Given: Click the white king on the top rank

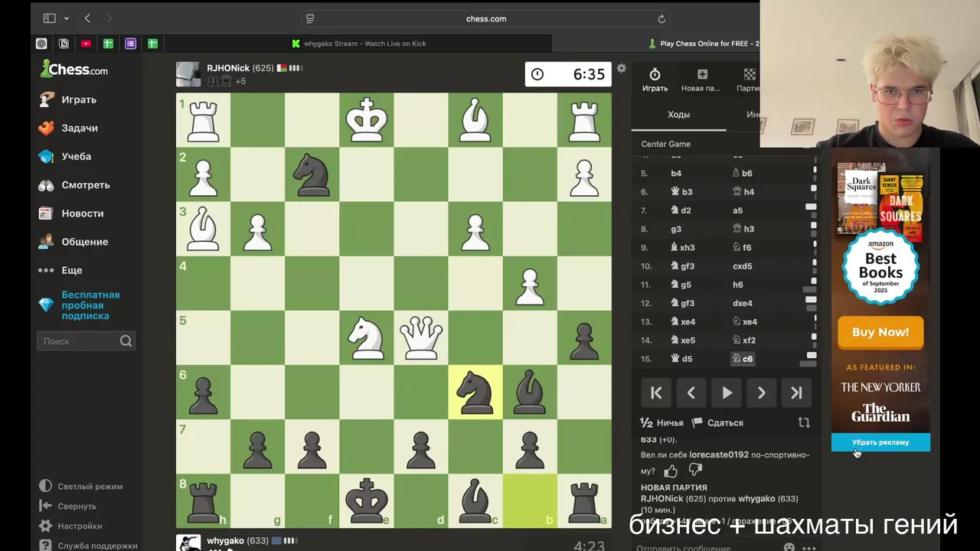Looking at the screenshot, I should pos(367,120).
